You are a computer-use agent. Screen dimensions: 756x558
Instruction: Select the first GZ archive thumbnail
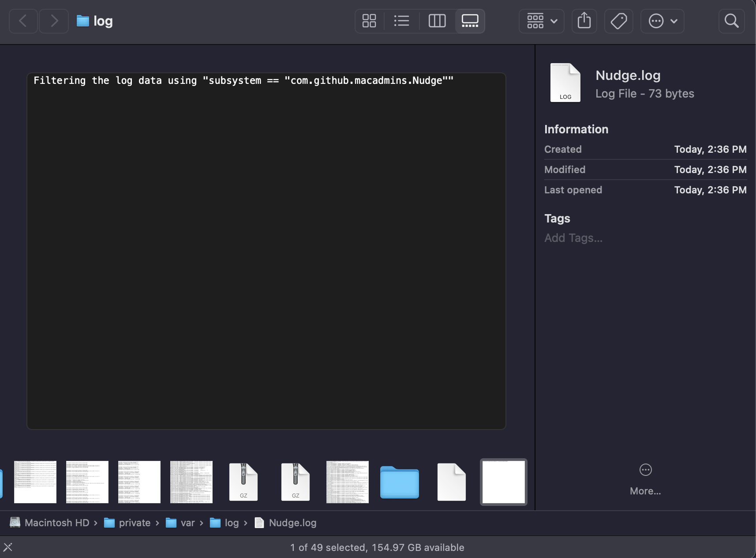pyautogui.click(x=243, y=482)
